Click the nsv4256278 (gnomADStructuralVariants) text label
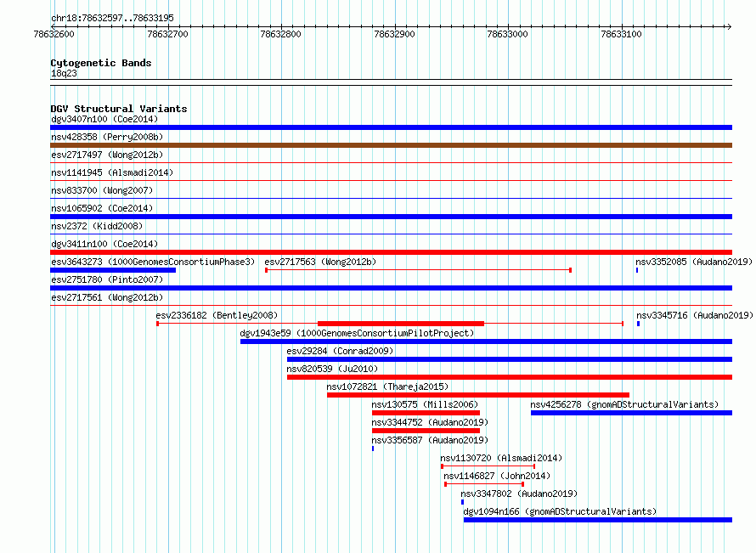Screen dimensions: 756x553 click(x=624, y=404)
